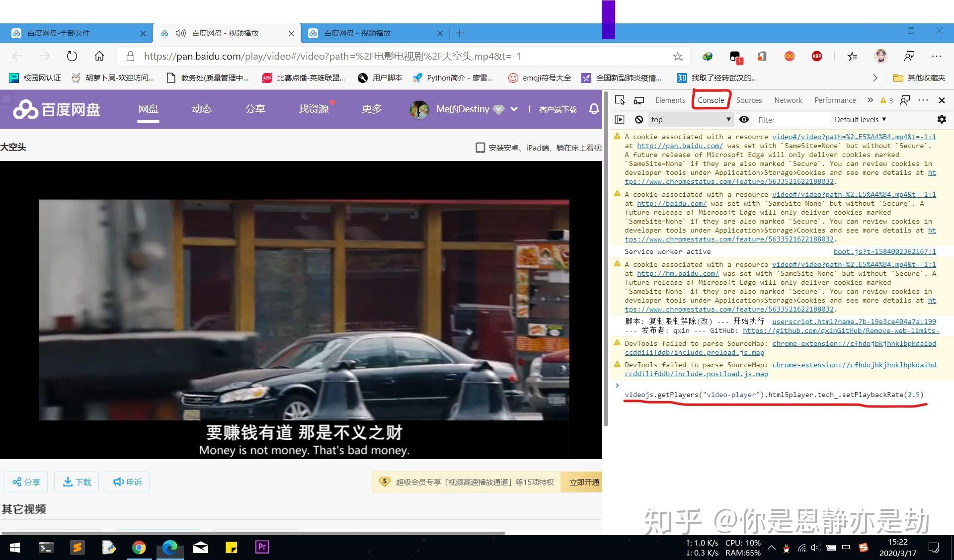Show more bookmarks bar items chevron
Screen dimensions: 954x560
coord(875,78)
